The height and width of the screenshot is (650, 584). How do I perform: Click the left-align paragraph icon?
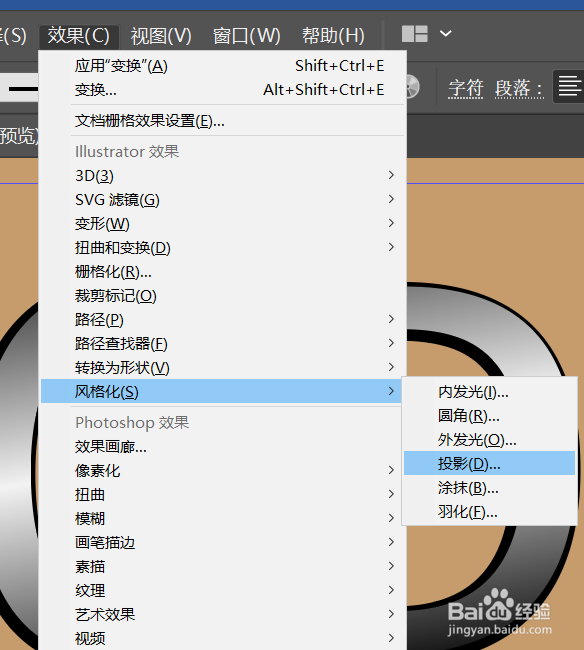[569, 87]
